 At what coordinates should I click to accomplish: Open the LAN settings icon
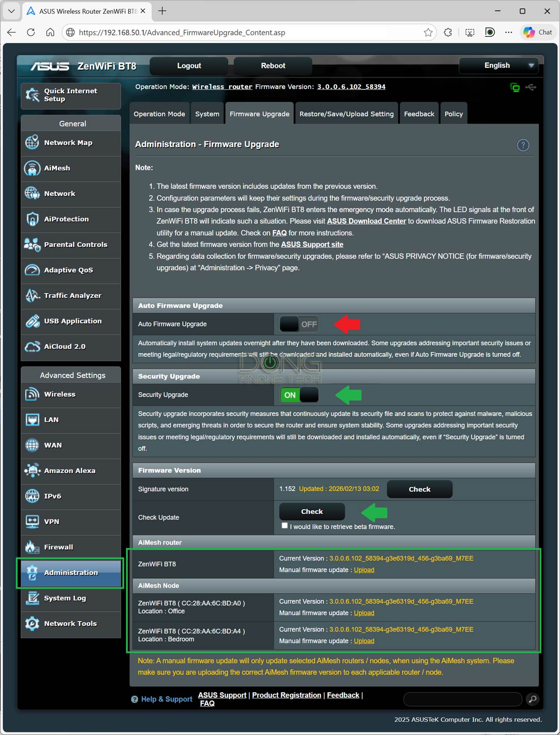coord(32,420)
